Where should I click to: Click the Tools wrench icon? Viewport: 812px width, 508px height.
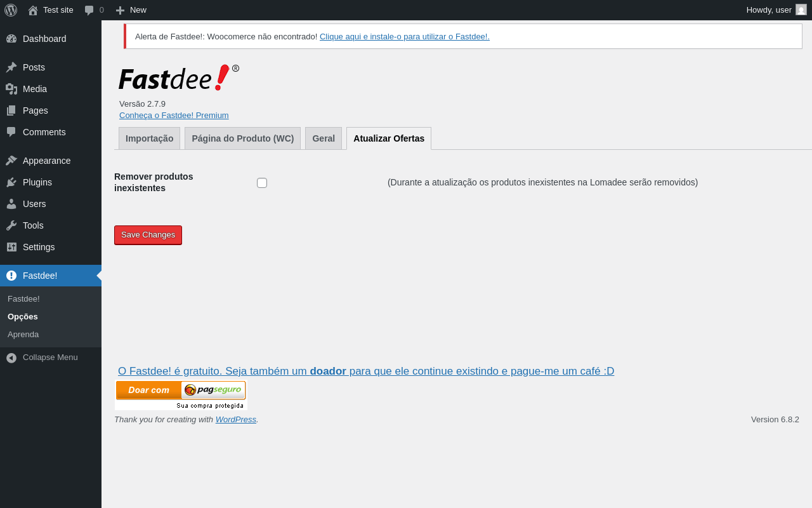11,225
